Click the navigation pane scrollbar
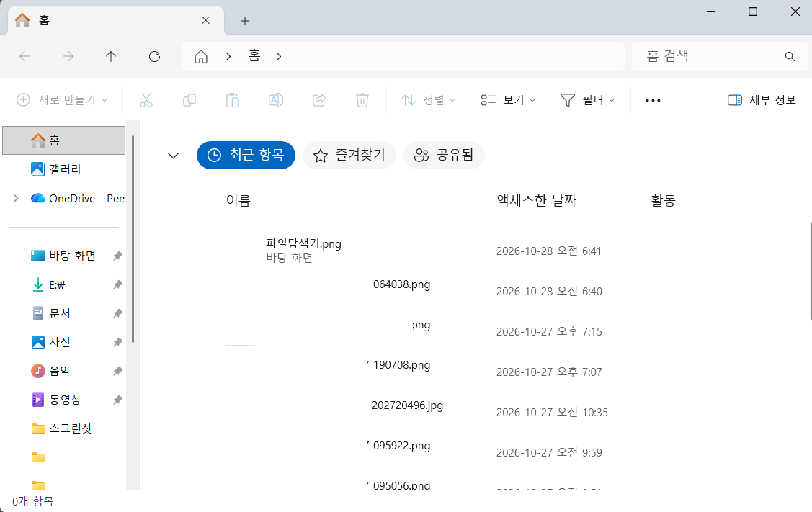Image resolution: width=812 pixels, height=512 pixels. [x=133, y=238]
